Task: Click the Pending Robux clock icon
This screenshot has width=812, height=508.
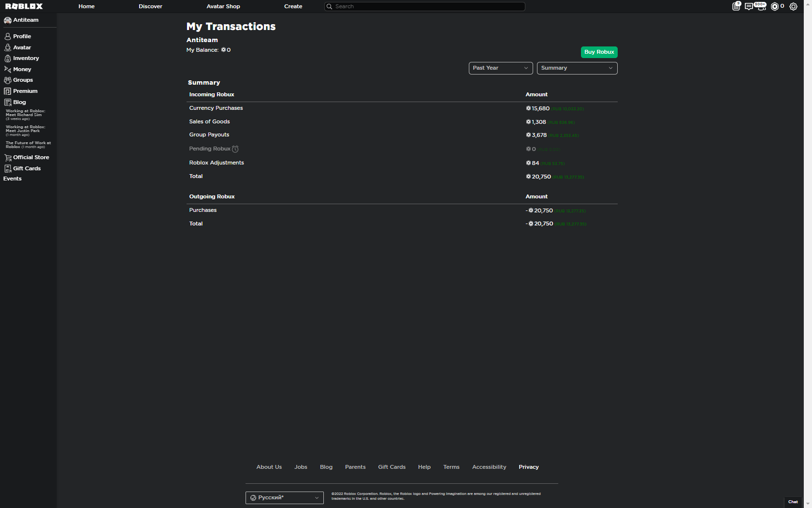Action: [x=235, y=149]
